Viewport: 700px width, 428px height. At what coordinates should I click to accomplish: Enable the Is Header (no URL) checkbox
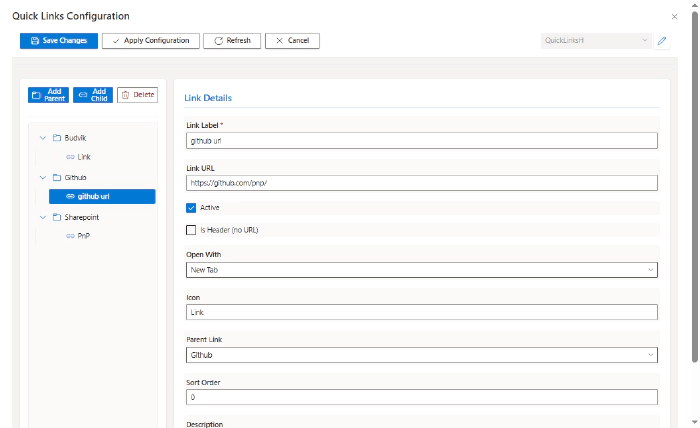pos(191,230)
